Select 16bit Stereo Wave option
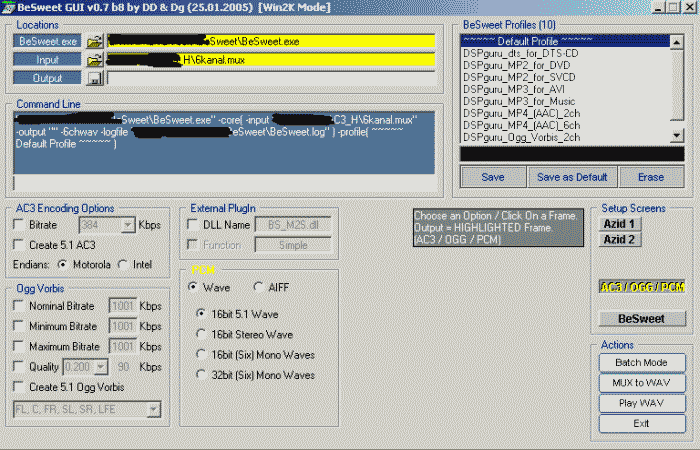Image resolution: width=700 pixels, height=450 pixels. click(201, 333)
